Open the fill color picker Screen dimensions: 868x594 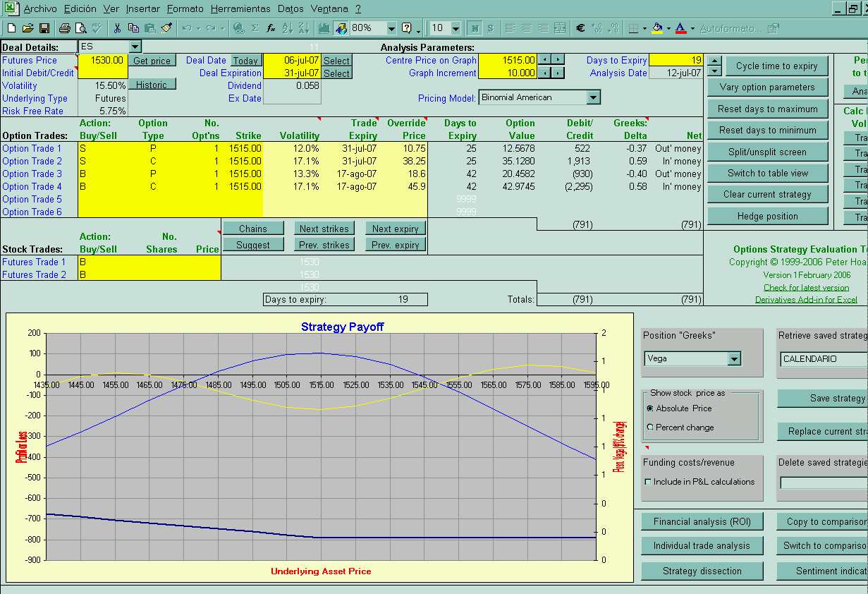tap(668, 28)
